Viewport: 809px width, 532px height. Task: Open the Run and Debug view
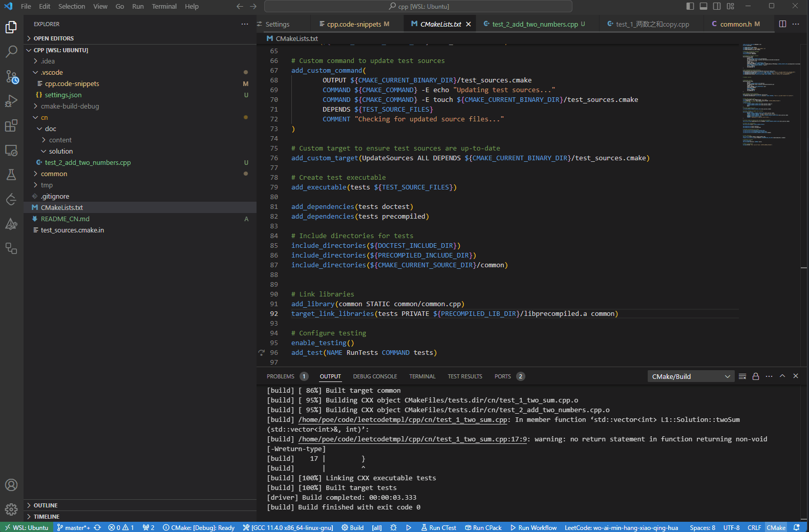(x=11, y=101)
